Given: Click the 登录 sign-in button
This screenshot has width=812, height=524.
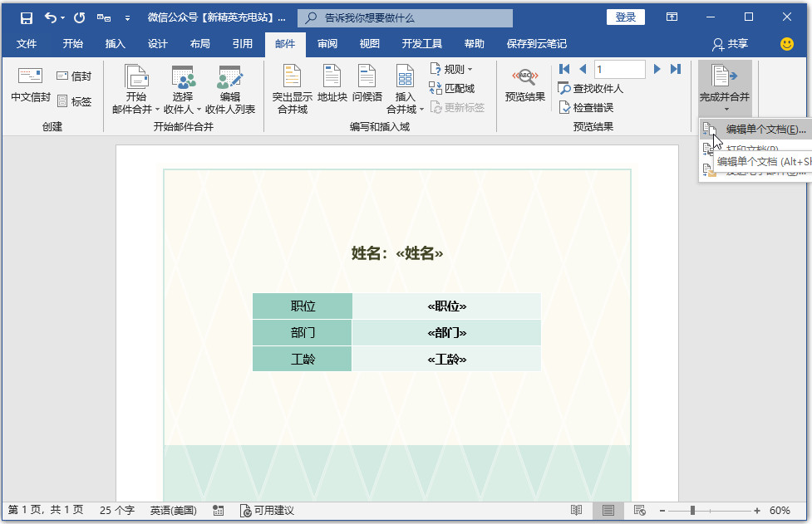Looking at the screenshot, I should (x=625, y=17).
